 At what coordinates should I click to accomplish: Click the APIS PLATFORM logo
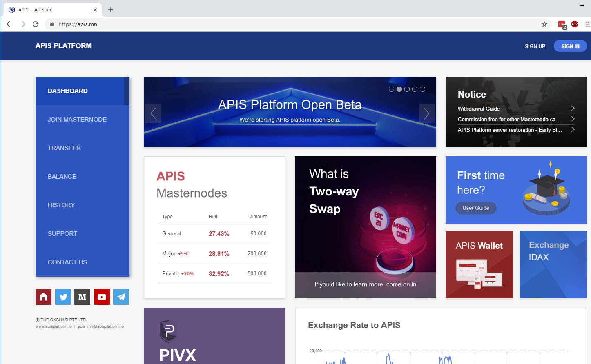[x=64, y=46]
